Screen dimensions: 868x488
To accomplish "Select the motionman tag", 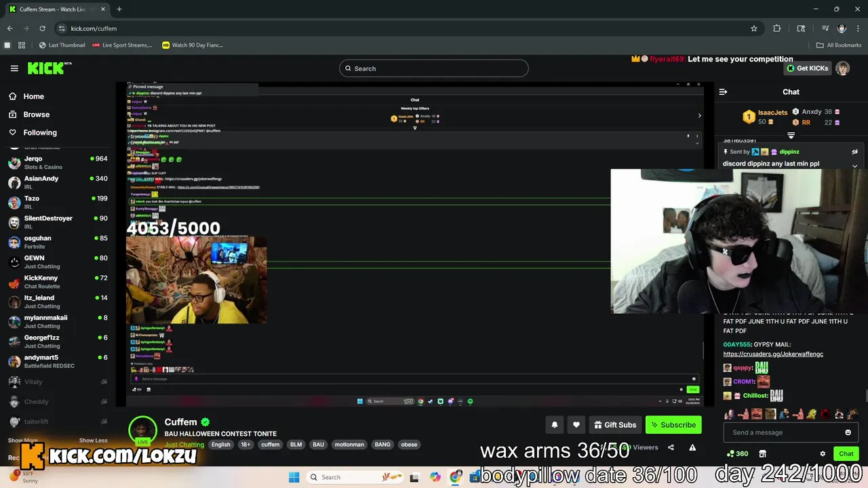I will coord(349,445).
